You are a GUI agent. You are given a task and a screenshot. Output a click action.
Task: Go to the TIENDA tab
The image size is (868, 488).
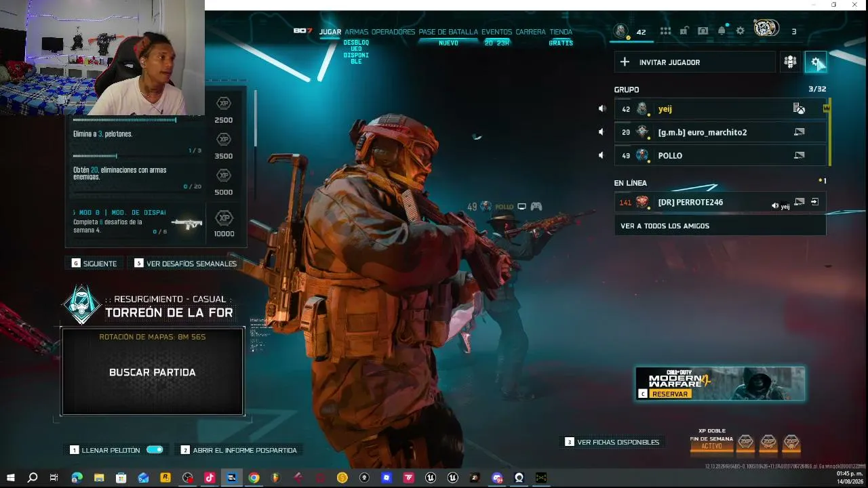561,32
